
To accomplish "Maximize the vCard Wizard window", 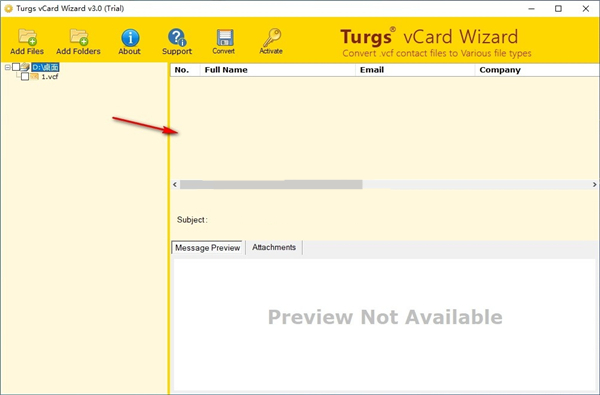I will [558, 8].
